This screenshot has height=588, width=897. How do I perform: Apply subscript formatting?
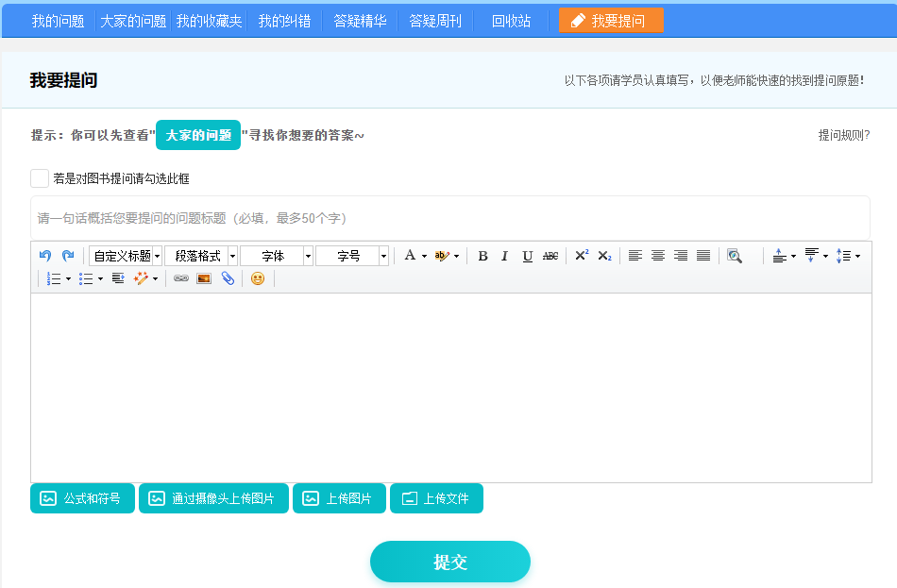pos(604,254)
